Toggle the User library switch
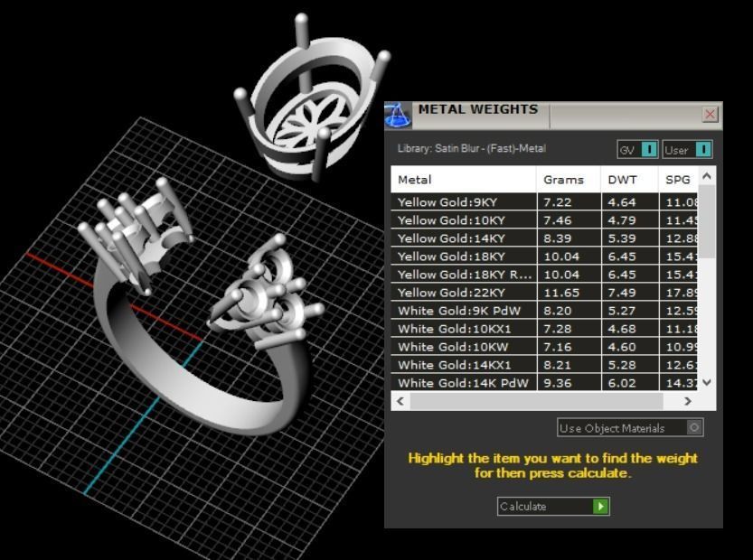 687,149
